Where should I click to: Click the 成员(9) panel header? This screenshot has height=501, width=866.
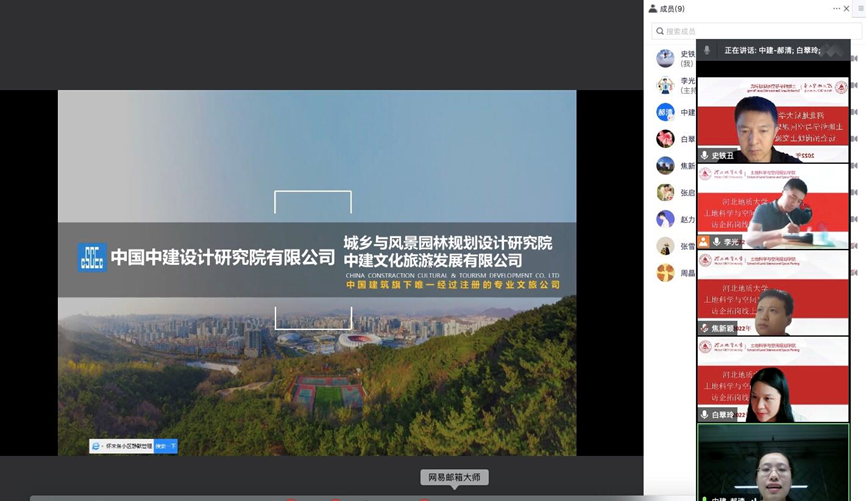coord(666,9)
